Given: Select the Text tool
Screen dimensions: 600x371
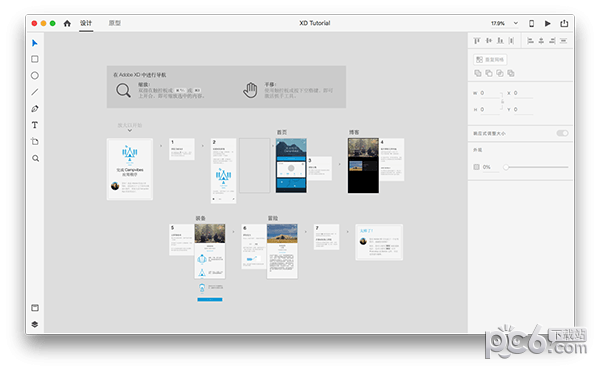Looking at the screenshot, I should 35,125.
